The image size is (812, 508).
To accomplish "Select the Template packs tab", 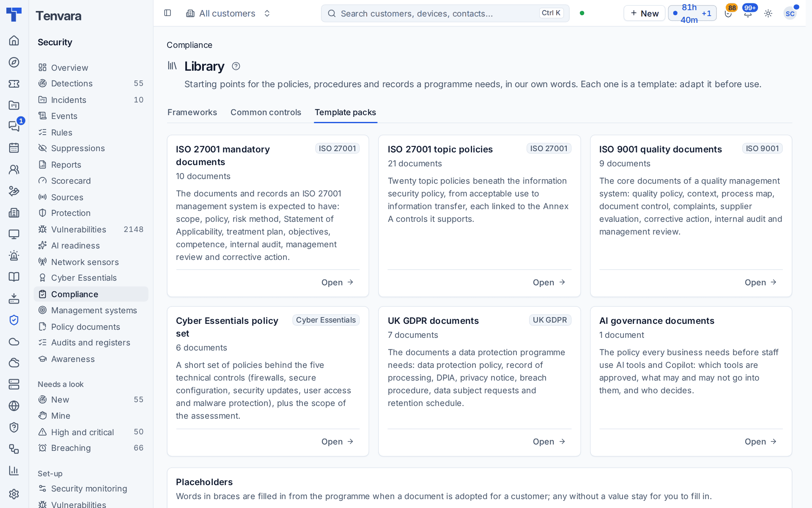I will [x=345, y=112].
